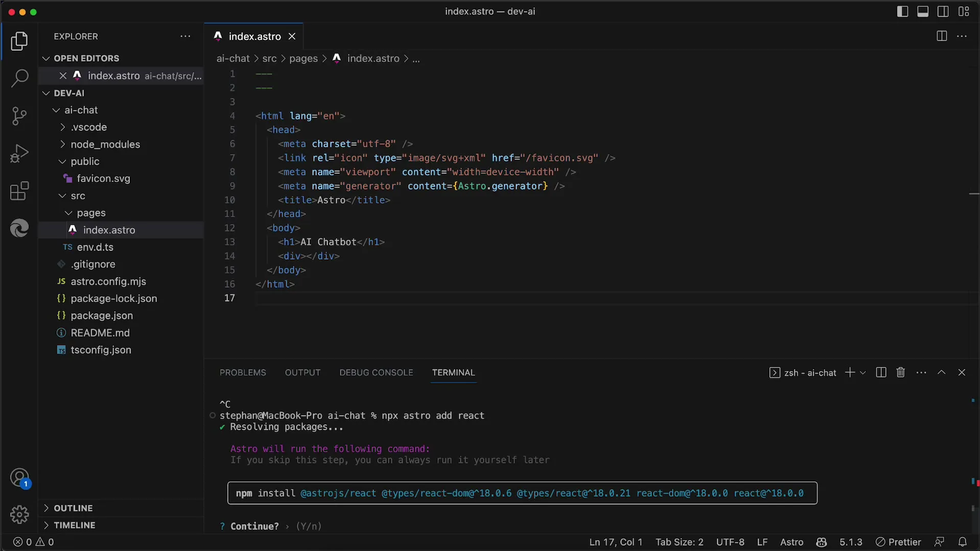The image size is (980, 551).
Task: Create a new terminal with plus icon
Action: [x=850, y=373]
